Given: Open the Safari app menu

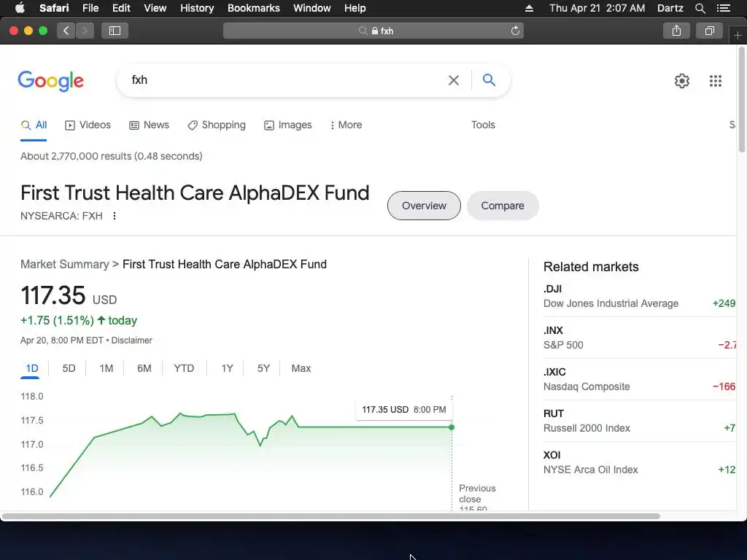Looking at the screenshot, I should tap(54, 8).
